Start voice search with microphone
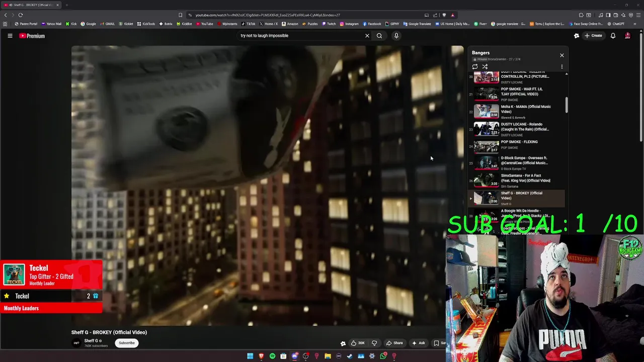Image resolution: width=644 pixels, height=362 pixels. coord(396,36)
